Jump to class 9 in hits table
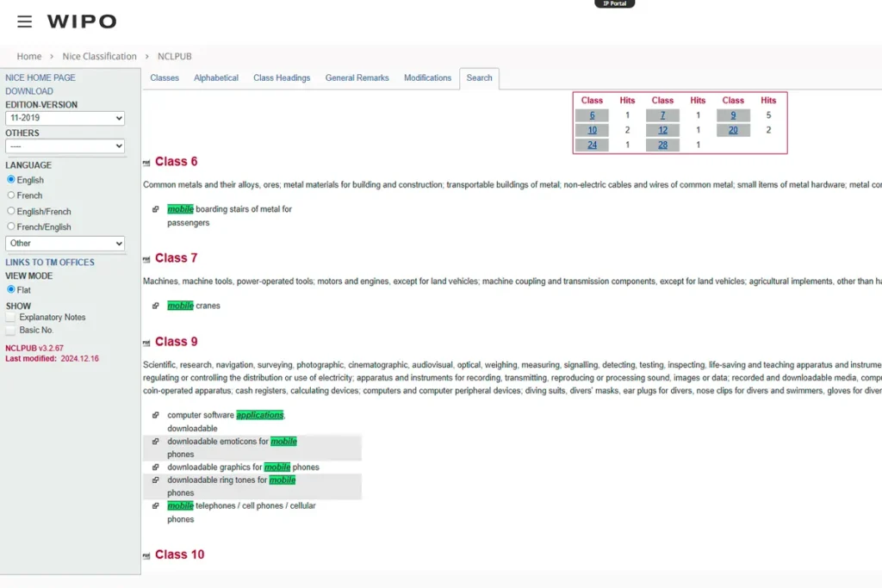The image size is (882, 588). 733,115
